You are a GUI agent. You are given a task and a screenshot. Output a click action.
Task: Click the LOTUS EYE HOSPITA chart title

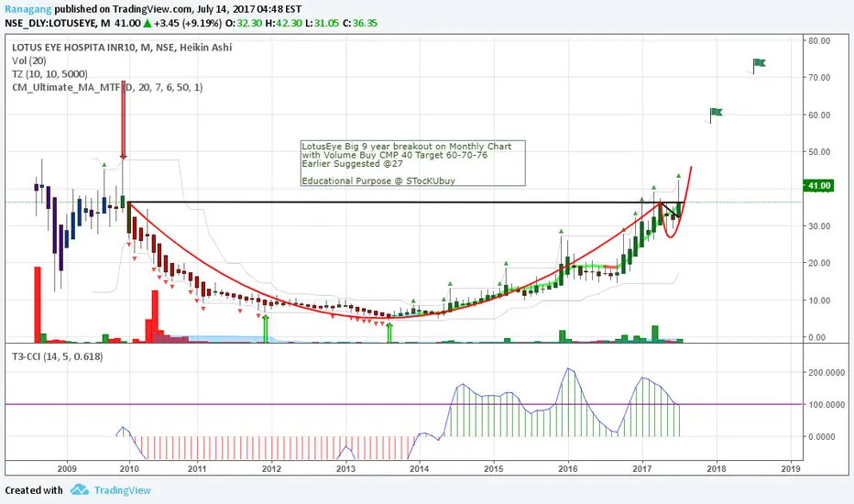(x=122, y=48)
